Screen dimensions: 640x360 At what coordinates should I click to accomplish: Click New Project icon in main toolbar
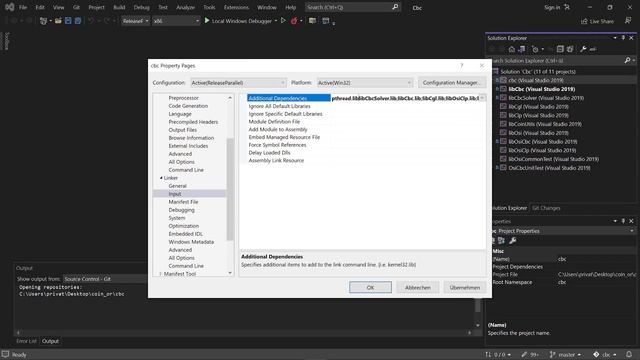point(43,21)
